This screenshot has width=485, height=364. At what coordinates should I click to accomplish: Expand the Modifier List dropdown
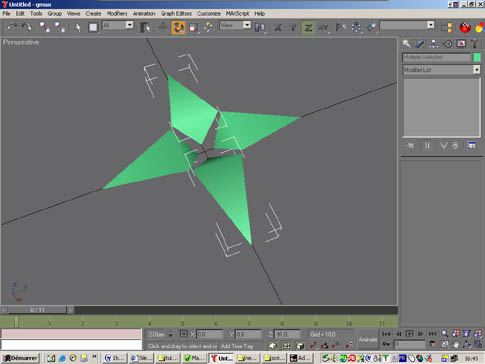click(477, 70)
